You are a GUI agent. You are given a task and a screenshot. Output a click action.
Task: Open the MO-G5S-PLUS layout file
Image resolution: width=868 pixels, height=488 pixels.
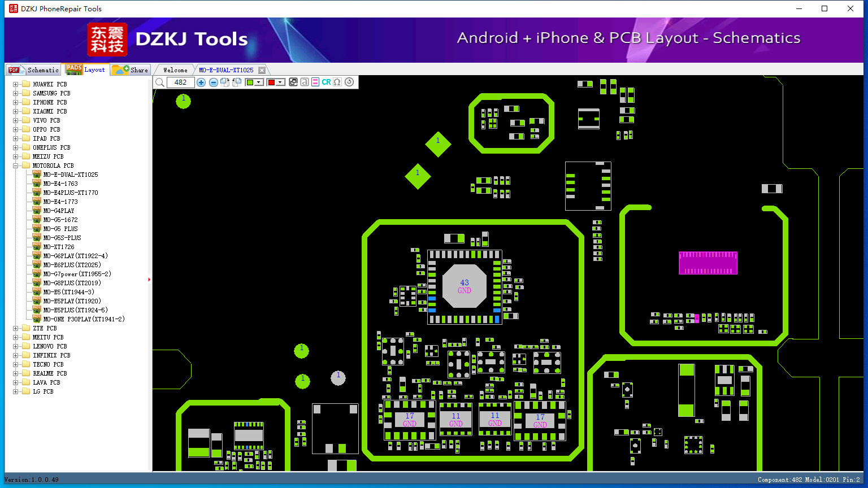coord(62,238)
